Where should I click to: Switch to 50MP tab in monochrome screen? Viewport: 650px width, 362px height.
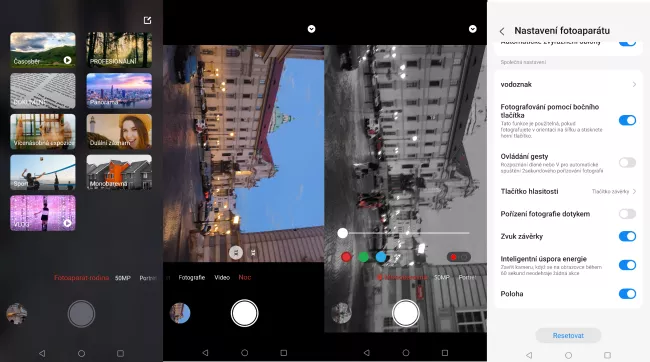442,277
